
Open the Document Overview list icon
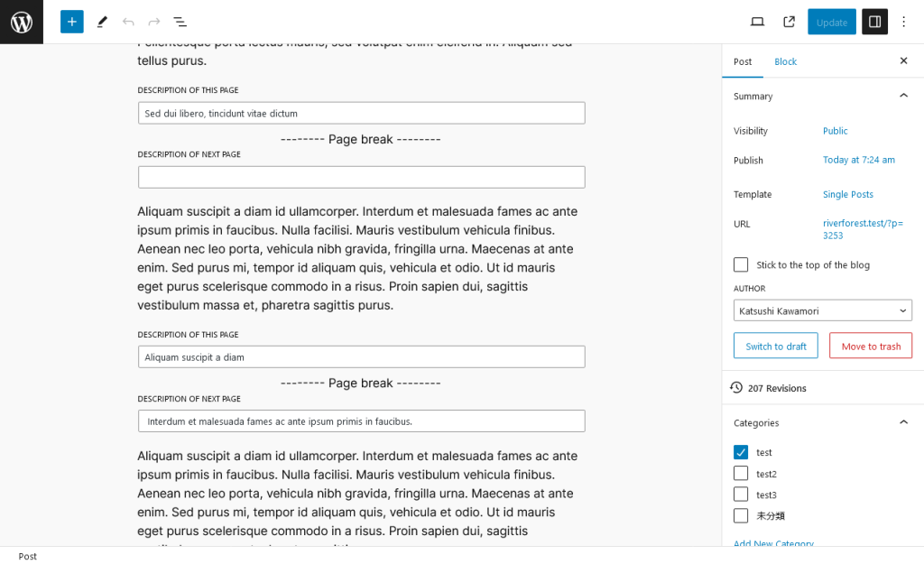[180, 22]
